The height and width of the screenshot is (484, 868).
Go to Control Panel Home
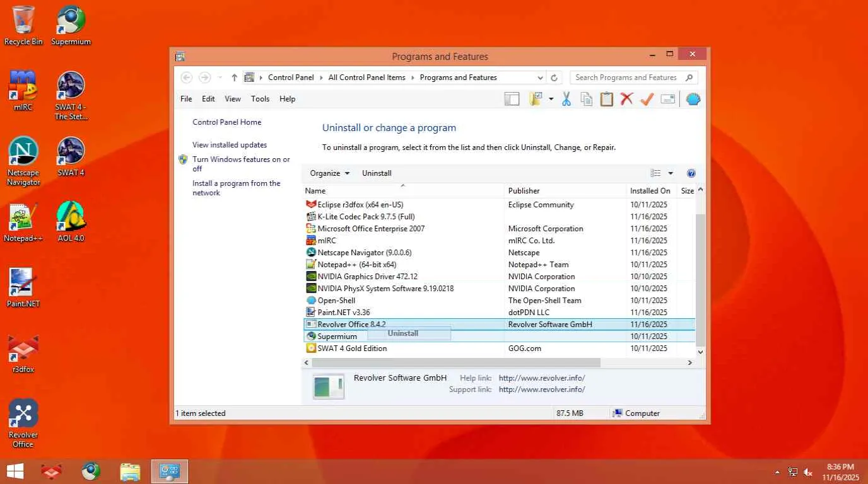click(226, 122)
